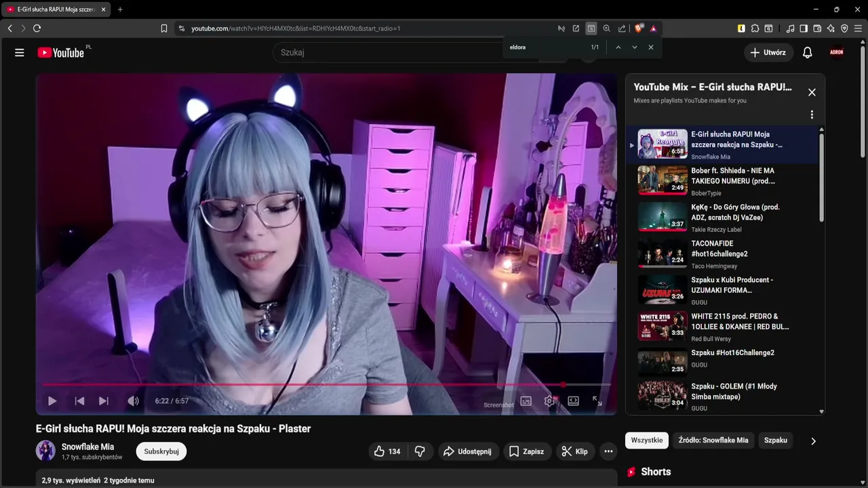Open the ADRON account avatar menu
The image size is (868, 488).
837,52
